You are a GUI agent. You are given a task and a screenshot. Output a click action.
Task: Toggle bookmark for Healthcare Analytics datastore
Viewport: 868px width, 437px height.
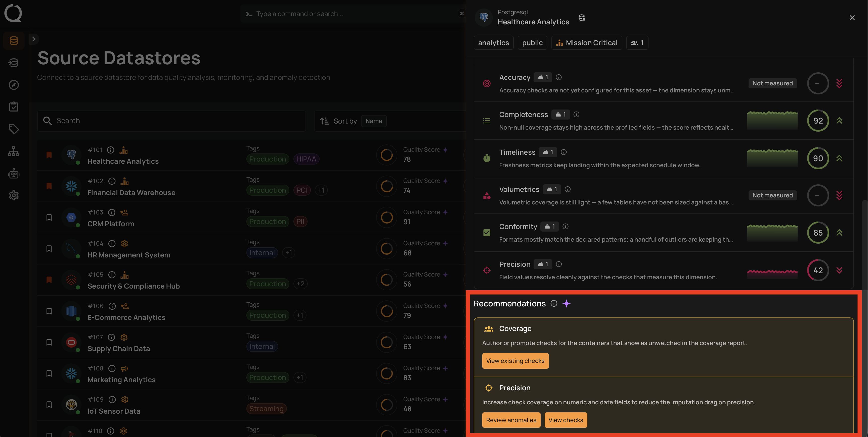pos(49,155)
